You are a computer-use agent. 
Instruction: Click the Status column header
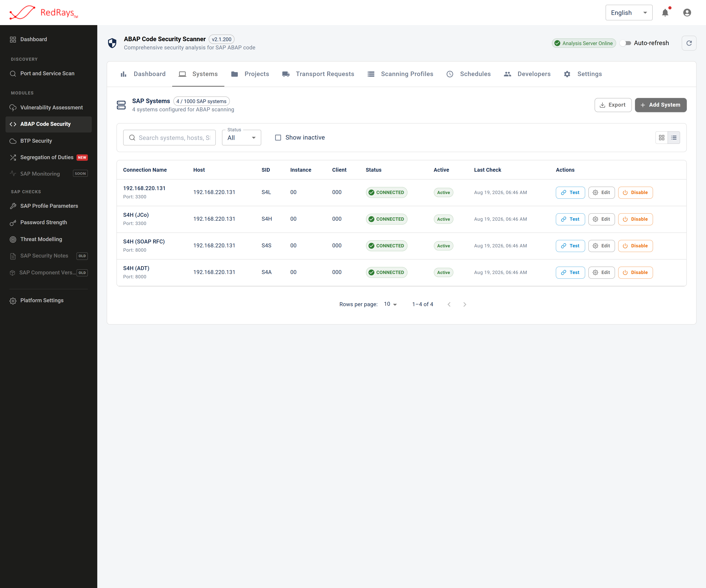tap(374, 170)
